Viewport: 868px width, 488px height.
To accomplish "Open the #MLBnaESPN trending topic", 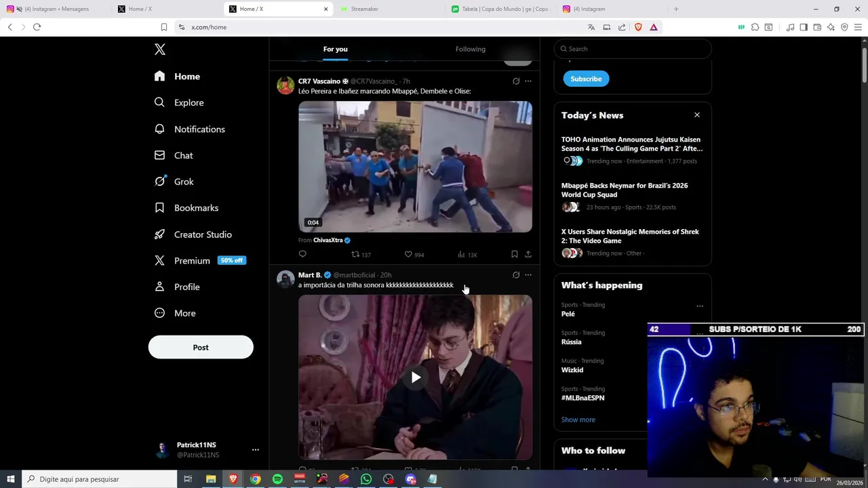I will pyautogui.click(x=583, y=398).
